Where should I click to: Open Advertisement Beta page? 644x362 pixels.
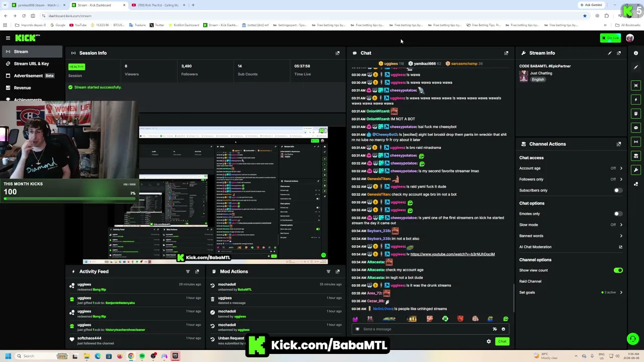pyautogui.click(x=31, y=76)
